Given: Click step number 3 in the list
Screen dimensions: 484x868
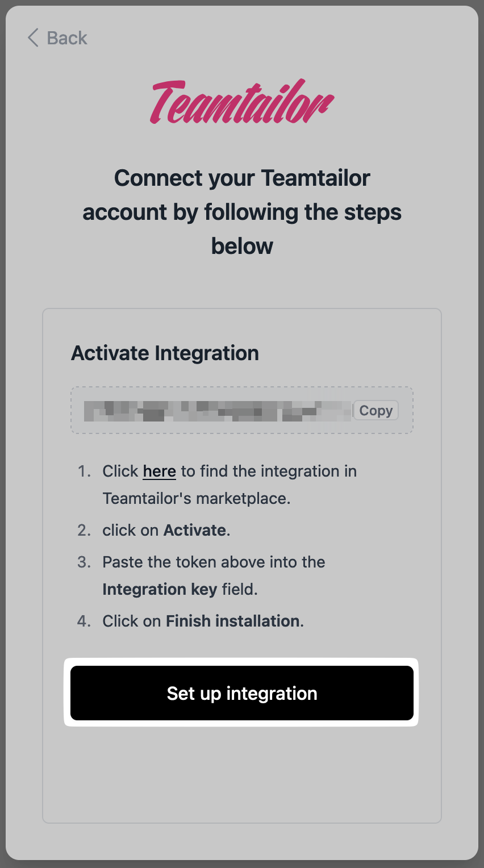Looking at the screenshot, I should coord(84,562).
